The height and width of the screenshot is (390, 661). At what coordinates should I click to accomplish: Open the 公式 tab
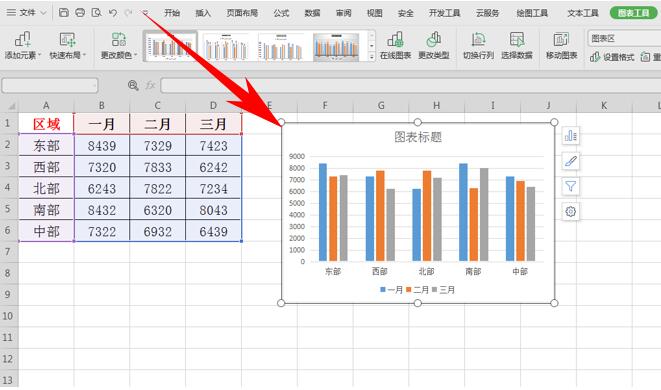(x=281, y=13)
